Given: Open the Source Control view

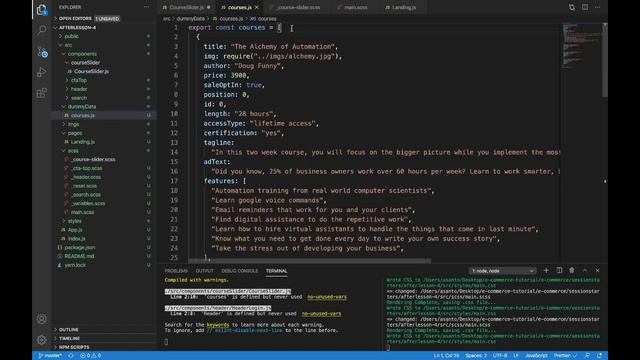Looking at the screenshot, I should point(42,52).
